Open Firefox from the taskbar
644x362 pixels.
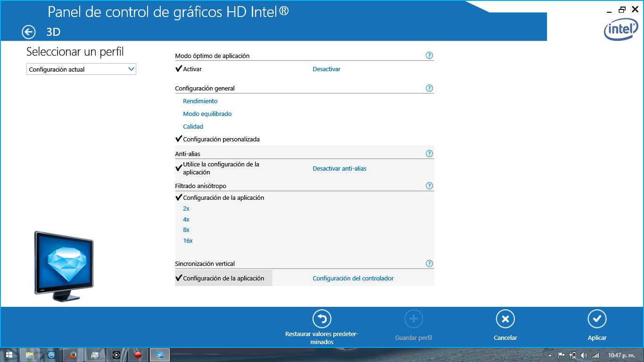click(x=73, y=355)
